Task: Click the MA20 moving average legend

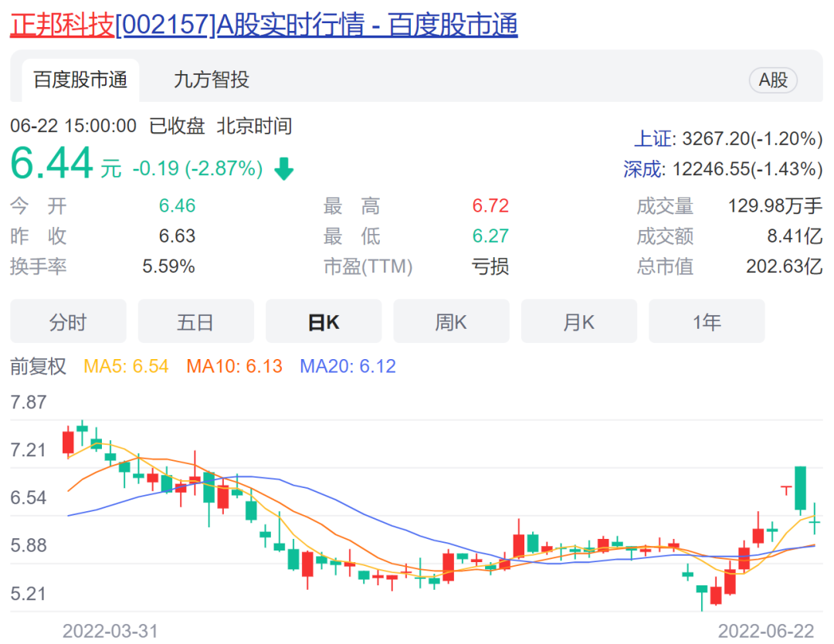Action: pos(347,366)
